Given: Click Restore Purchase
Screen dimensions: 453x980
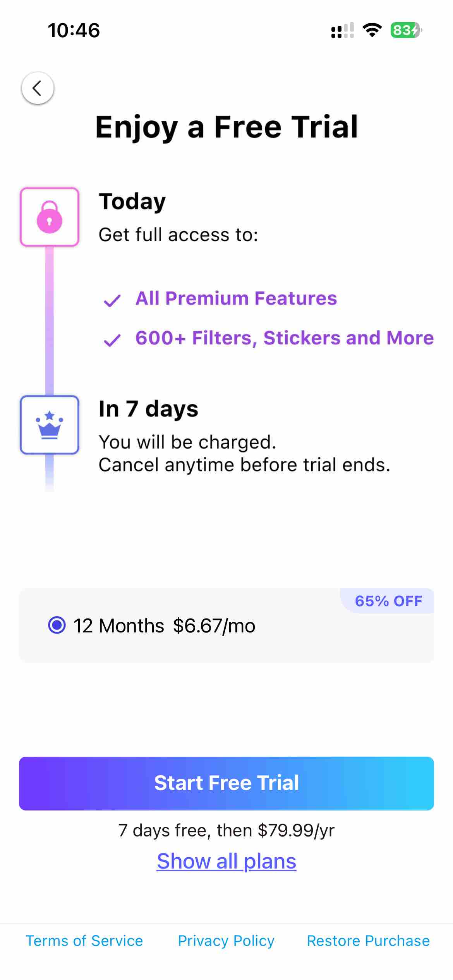Looking at the screenshot, I should [x=368, y=941].
